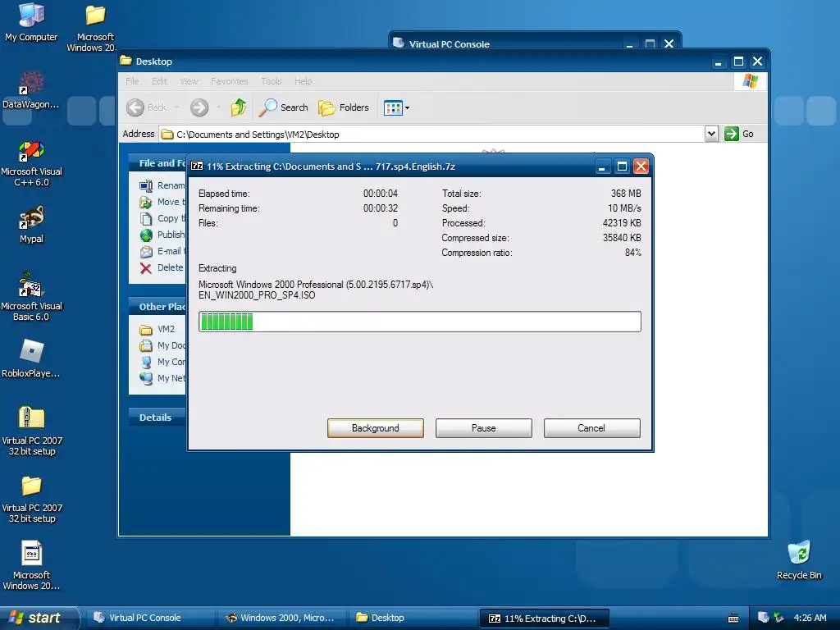Toggle the Folders pane button
Image resolution: width=840 pixels, height=630 pixels.
pos(344,107)
